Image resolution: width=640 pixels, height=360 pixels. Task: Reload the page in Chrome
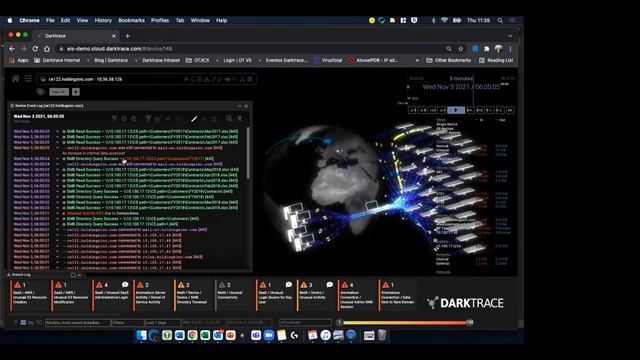point(35,49)
